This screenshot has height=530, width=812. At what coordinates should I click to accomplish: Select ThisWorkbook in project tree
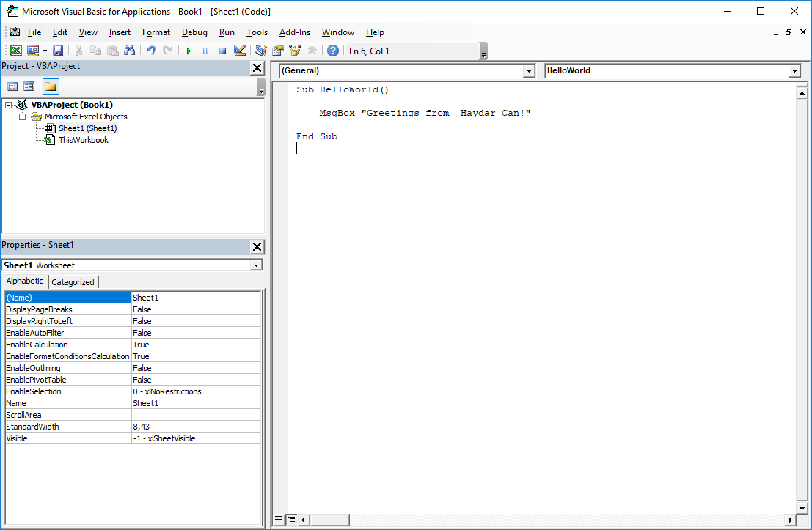pyautogui.click(x=84, y=140)
